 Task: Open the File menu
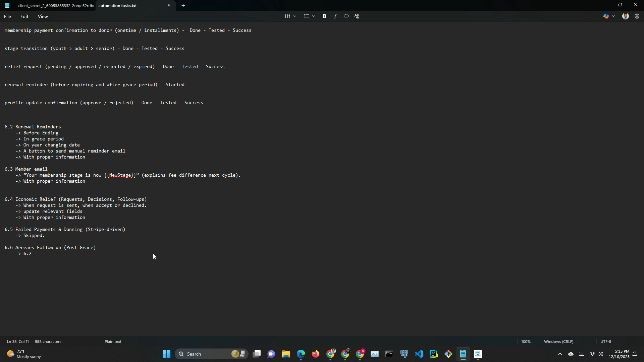7,16
